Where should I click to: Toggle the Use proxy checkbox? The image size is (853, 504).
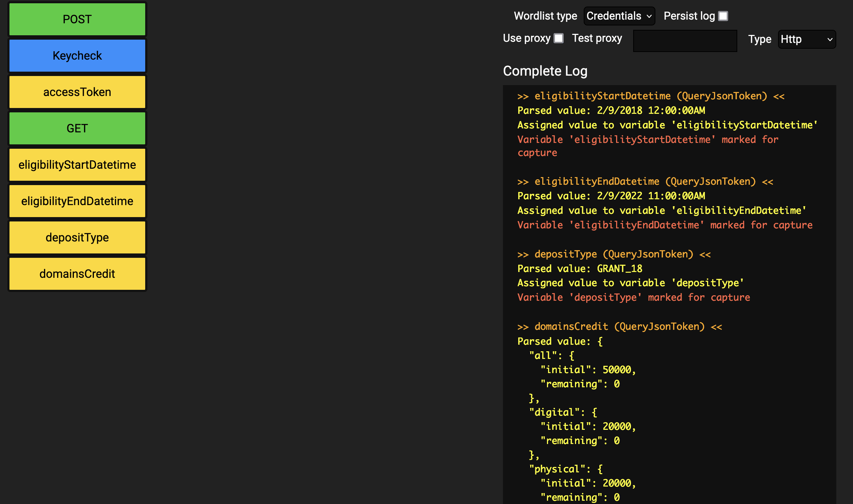559,38
